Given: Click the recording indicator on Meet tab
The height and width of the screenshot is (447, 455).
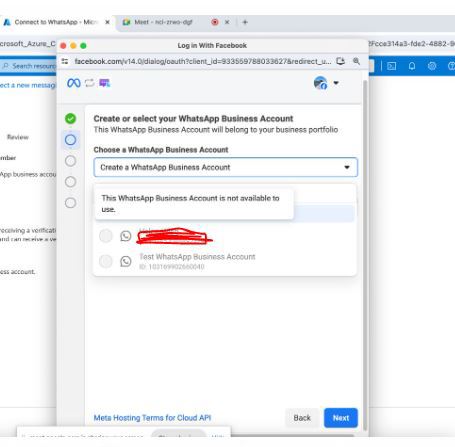Looking at the screenshot, I should click(x=215, y=22).
